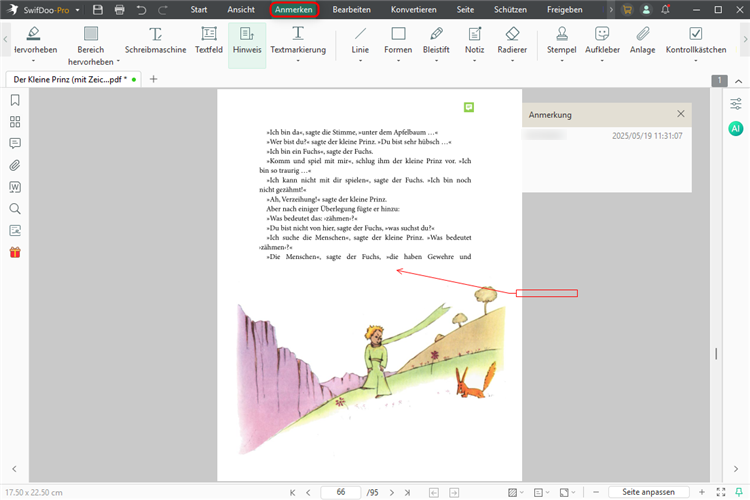Image resolution: width=750 pixels, height=500 pixels.
Task: Select the Der Kleine Prinz document tab
Action: click(73, 79)
